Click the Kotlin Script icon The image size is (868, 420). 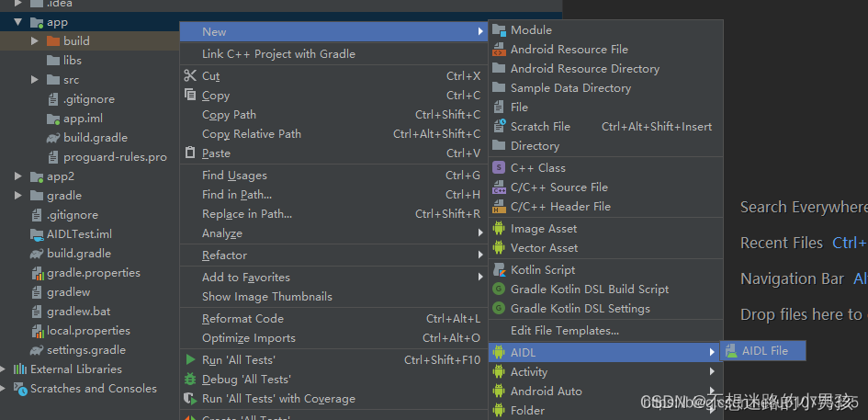point(499,270)
